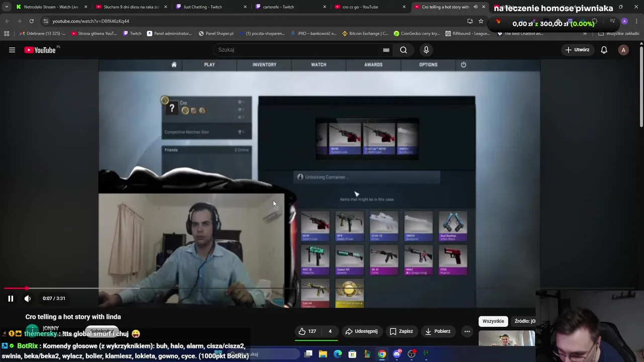
Task: Select the Źródło filter chip
Action: click(523, 321)
